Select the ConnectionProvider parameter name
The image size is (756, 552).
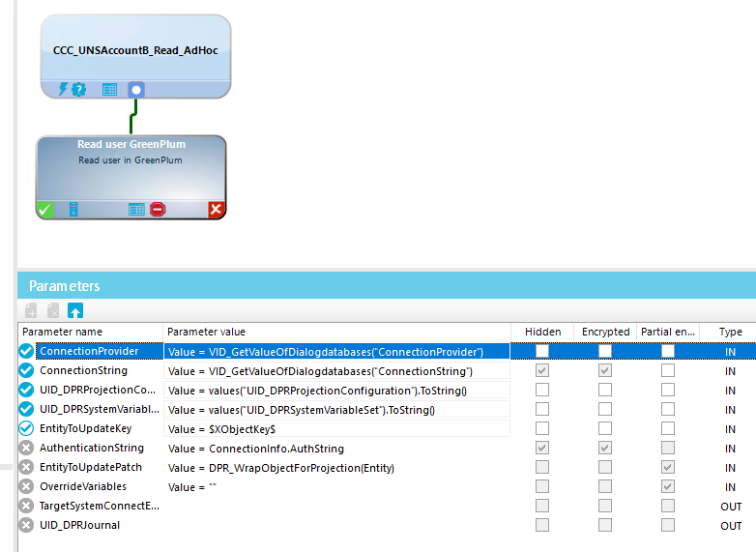coord(100,351)
